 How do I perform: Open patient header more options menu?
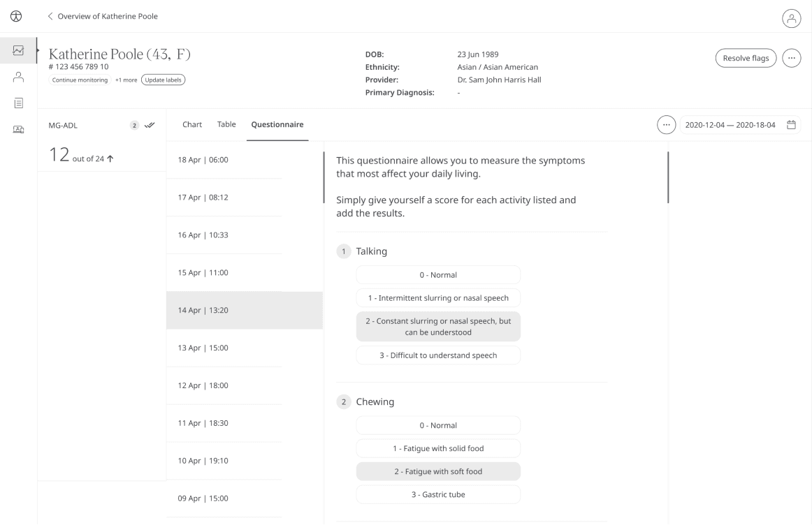pyautogui.click(x=791, y=58)
